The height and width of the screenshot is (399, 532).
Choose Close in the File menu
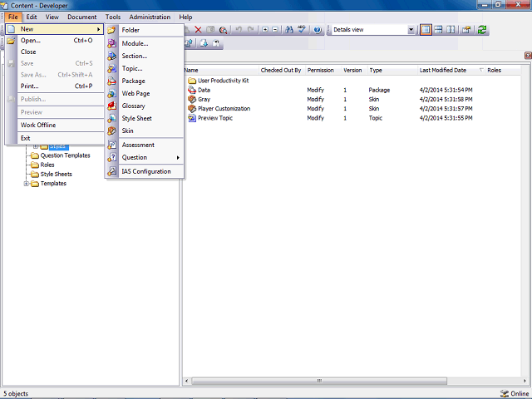pyautogui.click(x=54, y=52)
